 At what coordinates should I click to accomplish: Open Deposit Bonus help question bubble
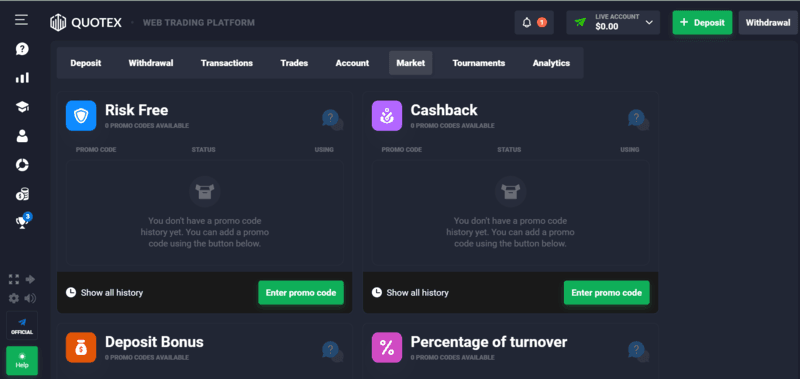click(x=332, y=351)
